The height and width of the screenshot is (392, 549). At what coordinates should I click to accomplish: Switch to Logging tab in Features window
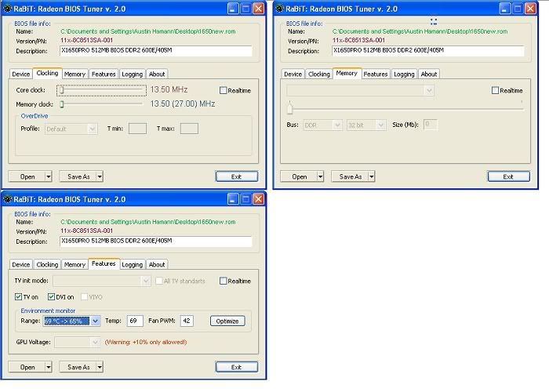[132, 265]
